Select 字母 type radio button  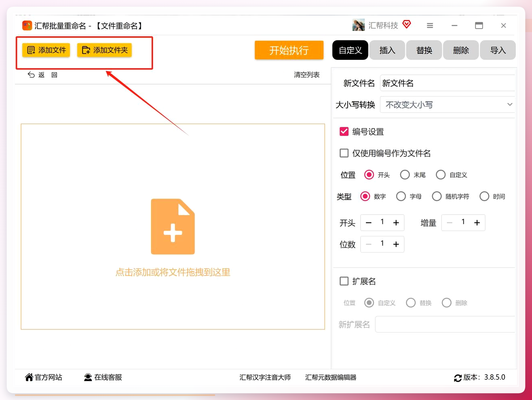click(x=401, y=196)
